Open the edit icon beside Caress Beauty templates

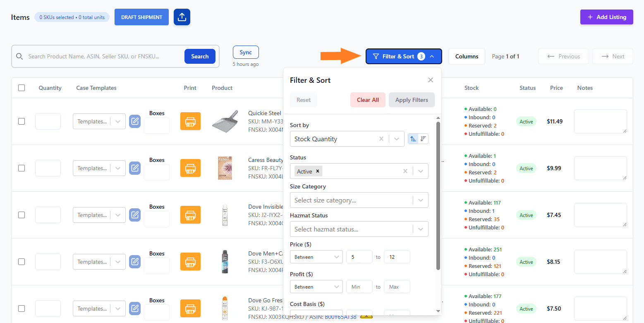pyautogui.click(x=135, y=168)
